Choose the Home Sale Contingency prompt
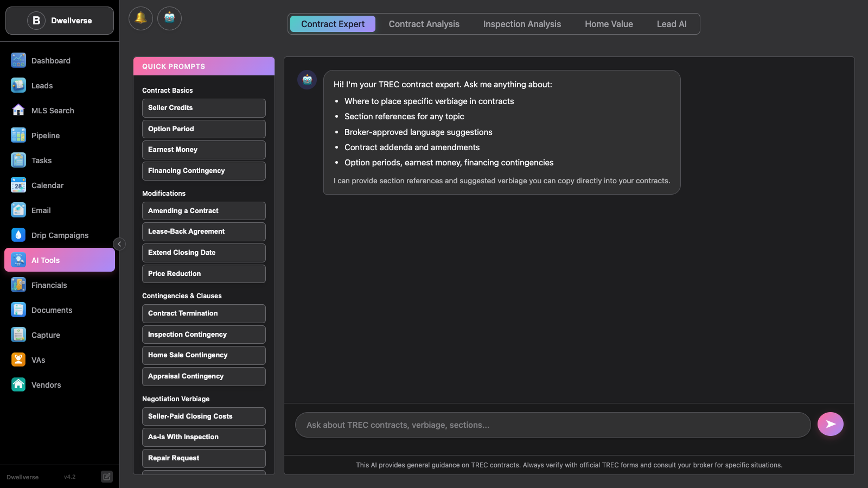Image resolution: width=868 pixels, height=488 pixels. pyautogui.click(x=204, y=355)
